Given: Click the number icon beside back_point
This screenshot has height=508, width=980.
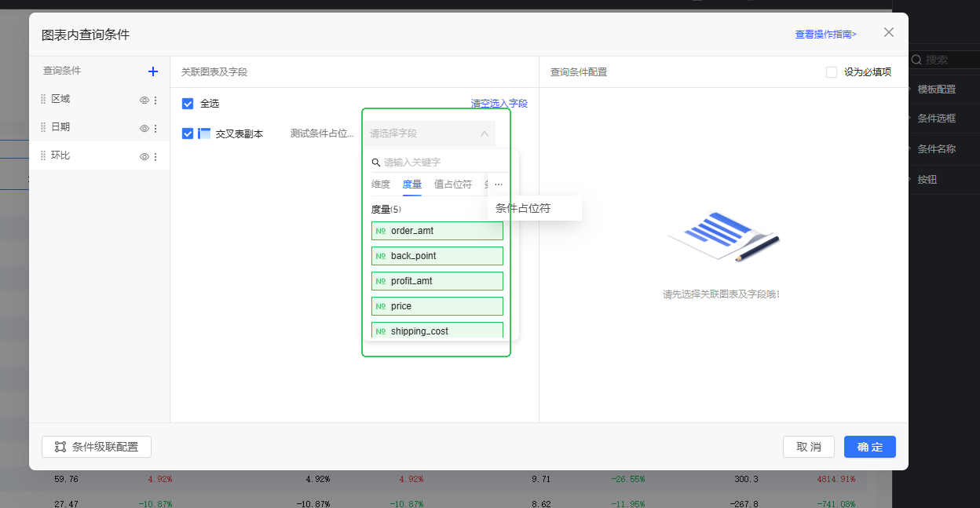Looking at the screenshot, I should coord(381,256).
